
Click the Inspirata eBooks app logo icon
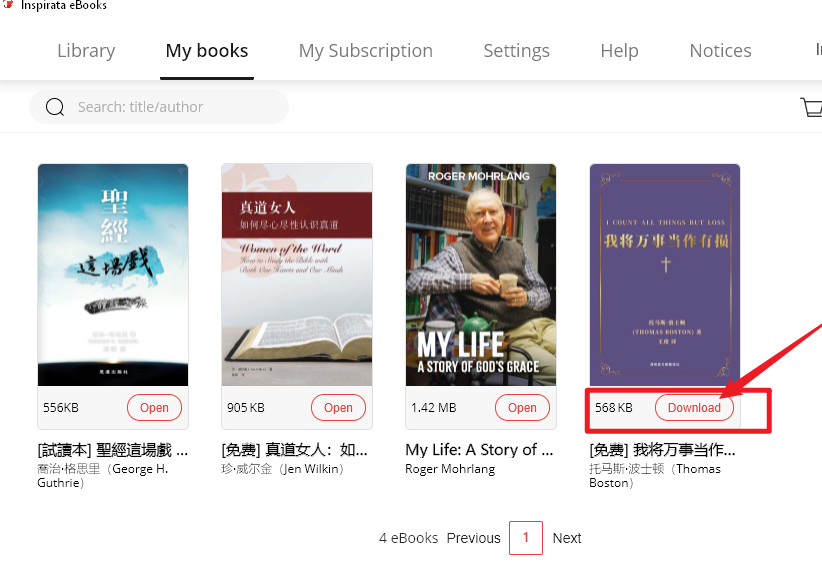pyautogui.click(x=7, y=4)
